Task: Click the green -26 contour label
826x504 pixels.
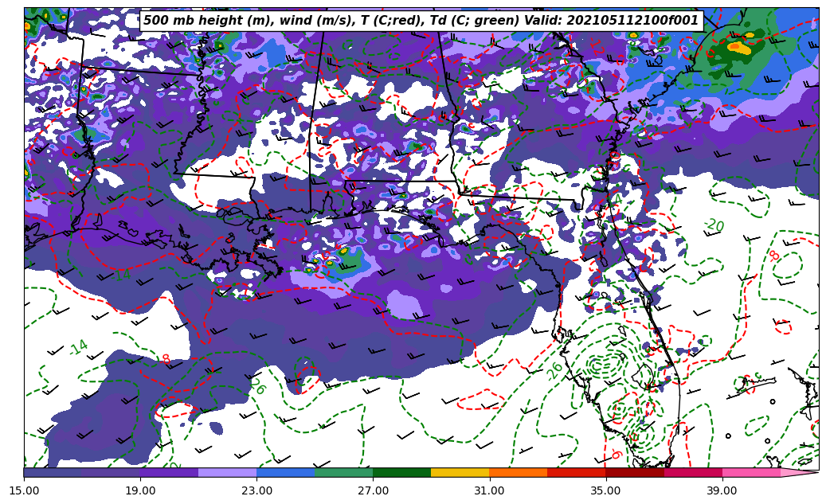Action: [554, 371]
